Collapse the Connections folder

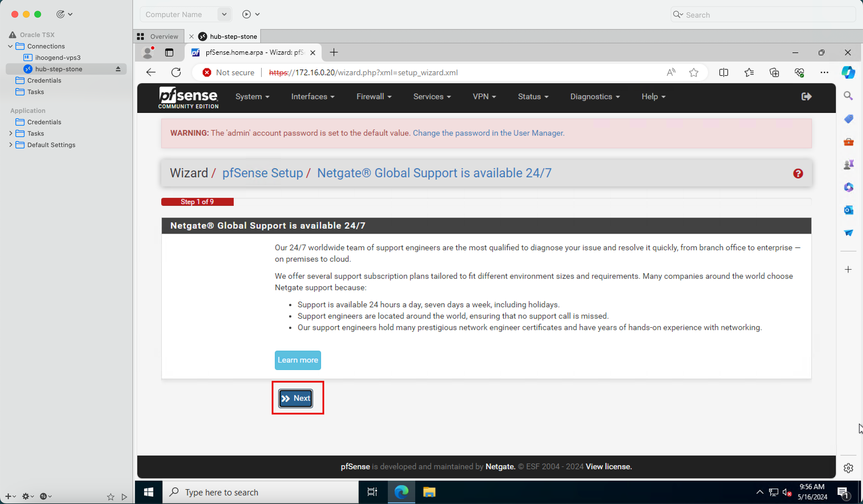coord(10,46)
